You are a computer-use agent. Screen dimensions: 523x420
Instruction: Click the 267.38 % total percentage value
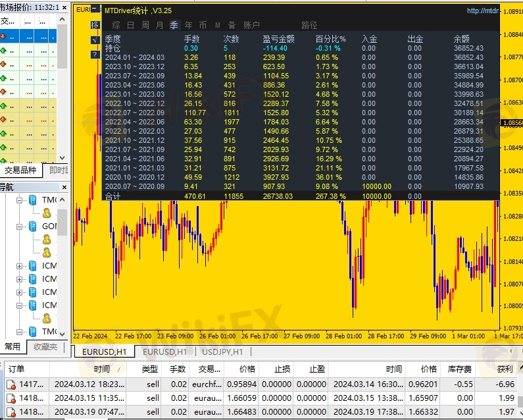[x=330, y=196]
